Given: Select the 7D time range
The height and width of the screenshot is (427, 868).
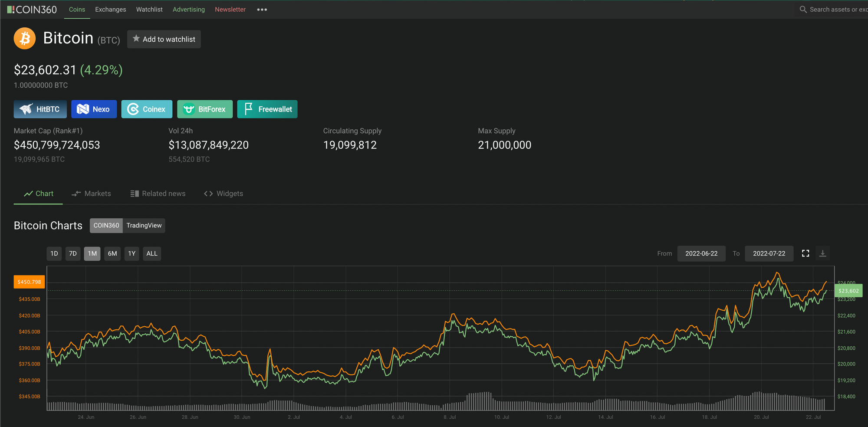Looking at the screenshot, I should [73, 254].
